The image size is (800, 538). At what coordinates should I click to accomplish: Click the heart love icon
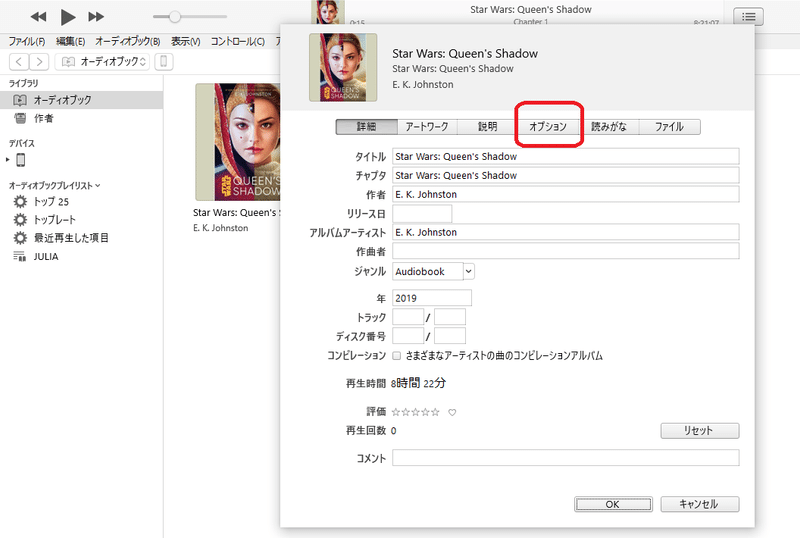coord(452,412)
